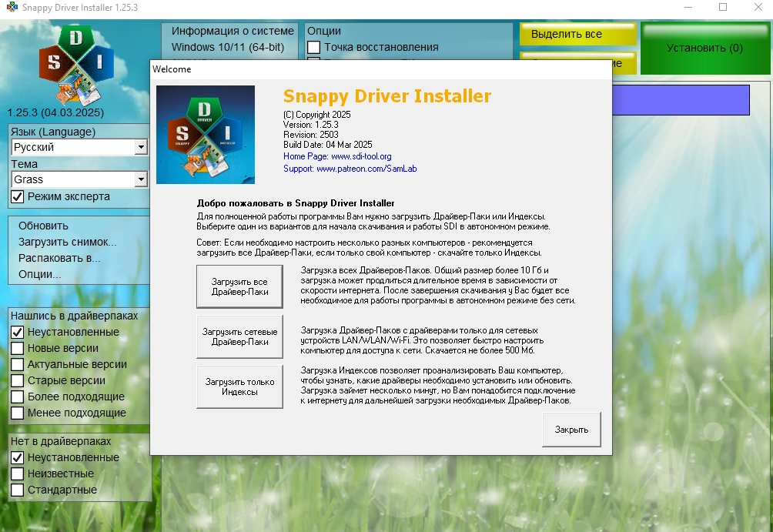Click the large logo image in Welcome dialog

click(x=206, y=135)
